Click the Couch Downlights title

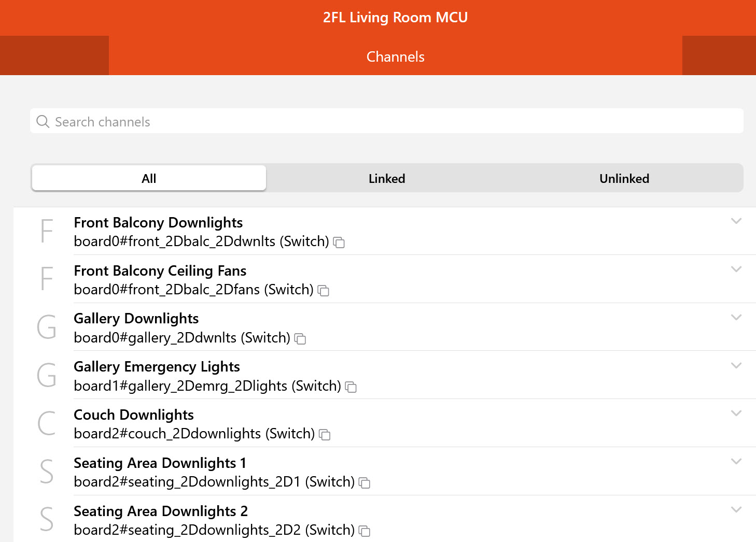(x=134, y=415)
